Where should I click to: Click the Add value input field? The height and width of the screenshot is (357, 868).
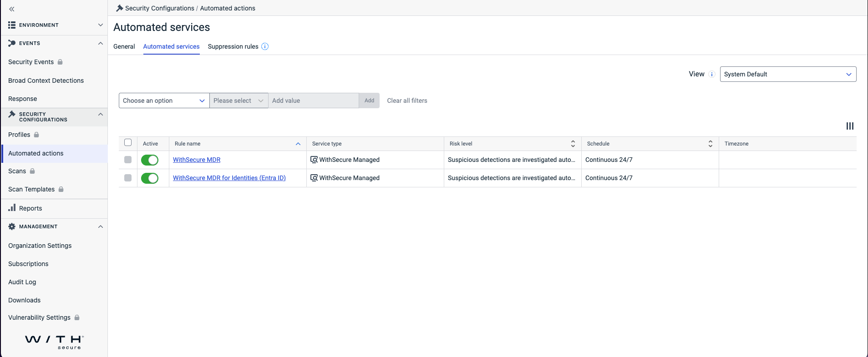(314, 101)
